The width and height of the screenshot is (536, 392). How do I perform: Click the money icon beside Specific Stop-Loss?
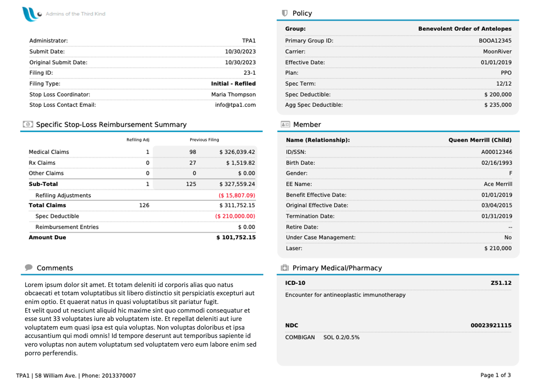28,124
